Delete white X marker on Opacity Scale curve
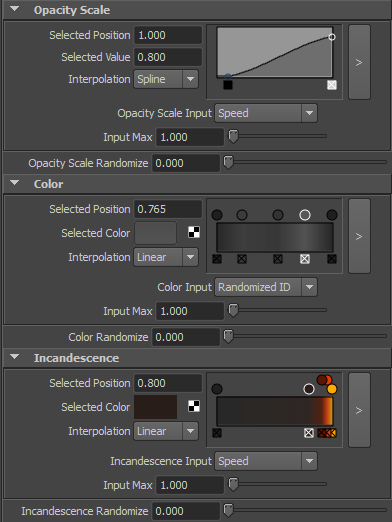Viewport: 392px width, 522px height. click(332, 85)
